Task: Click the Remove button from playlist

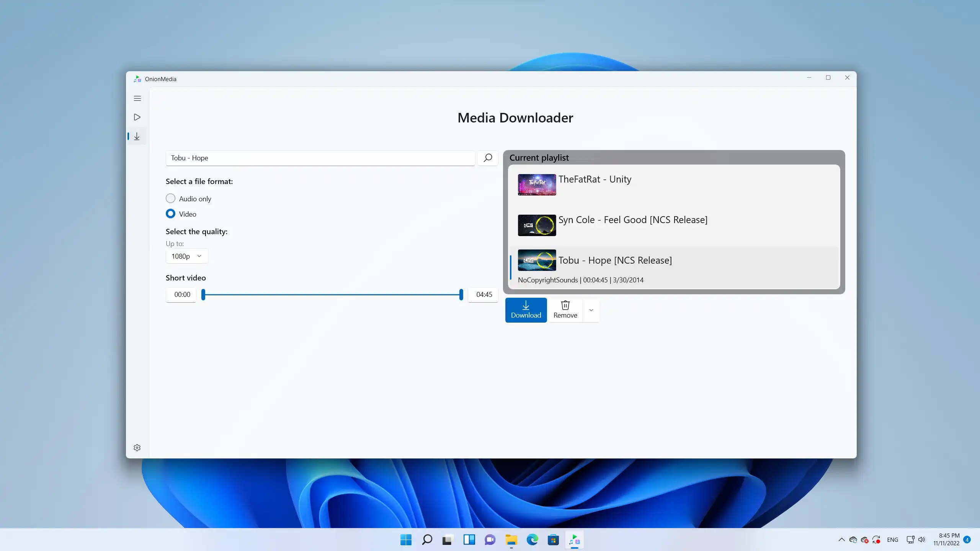Action: tap(565, 310)
